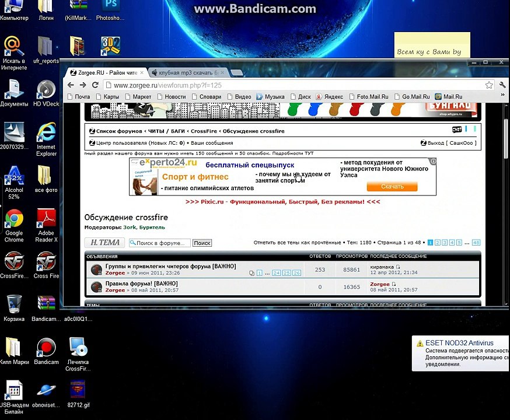Image resolution: width=510 pixels, height=420 pixels.
Task: Open Правила форума! [ВАЖНО] topic
Action: (141, 283)
